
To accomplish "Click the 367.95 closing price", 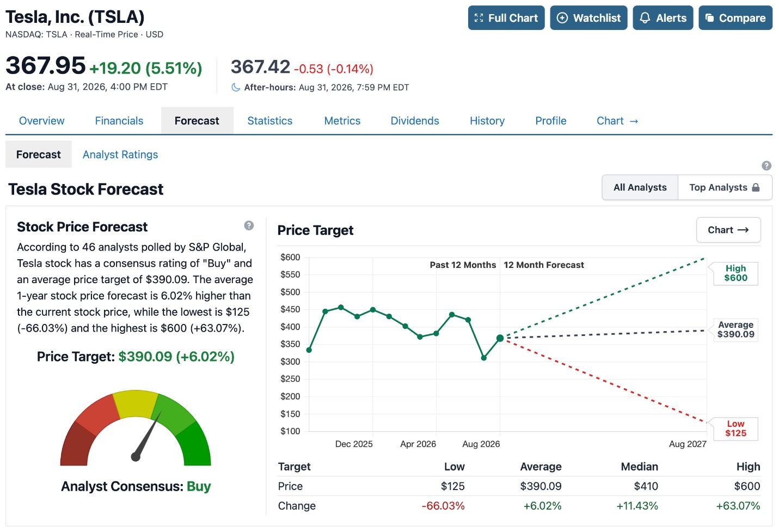I will pos(46,65).
